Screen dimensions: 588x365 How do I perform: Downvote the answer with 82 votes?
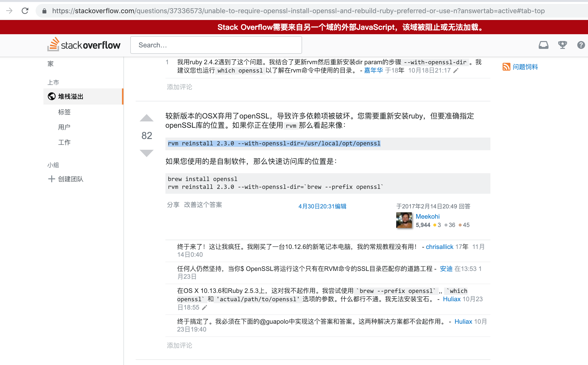pos(147,153)
